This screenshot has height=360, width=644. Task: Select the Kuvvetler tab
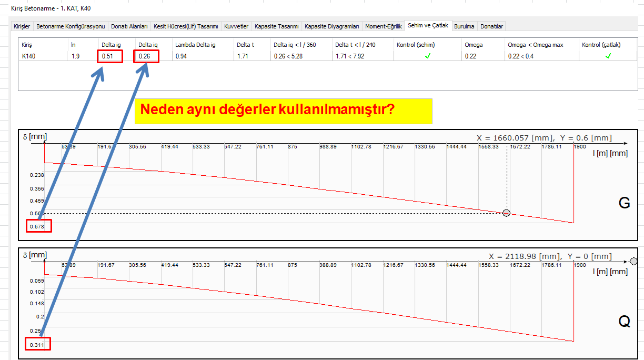coord(236,26)
